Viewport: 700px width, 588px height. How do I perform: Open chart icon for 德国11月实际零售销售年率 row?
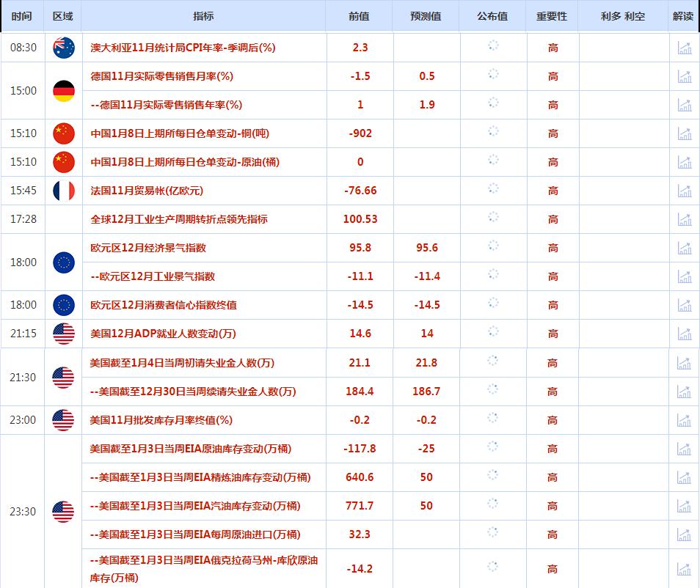coord(685,105)
